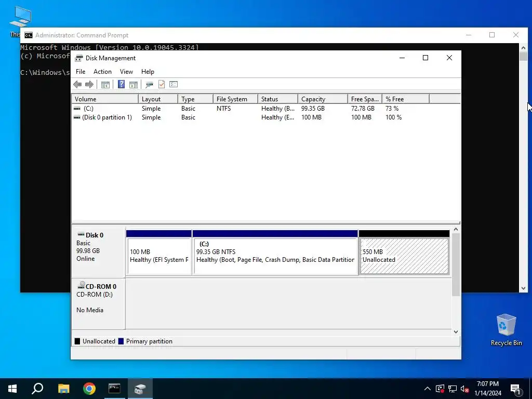Click the Disk 0 drive icon
The width and height of the screenshot is (532, 399).
(81, 234)
